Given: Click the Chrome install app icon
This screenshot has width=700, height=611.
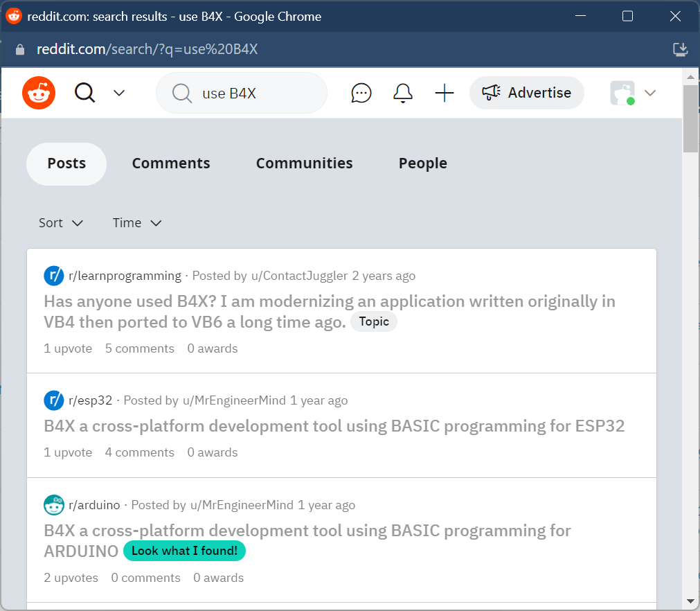Looking at the screenshot, I should 681,49.
